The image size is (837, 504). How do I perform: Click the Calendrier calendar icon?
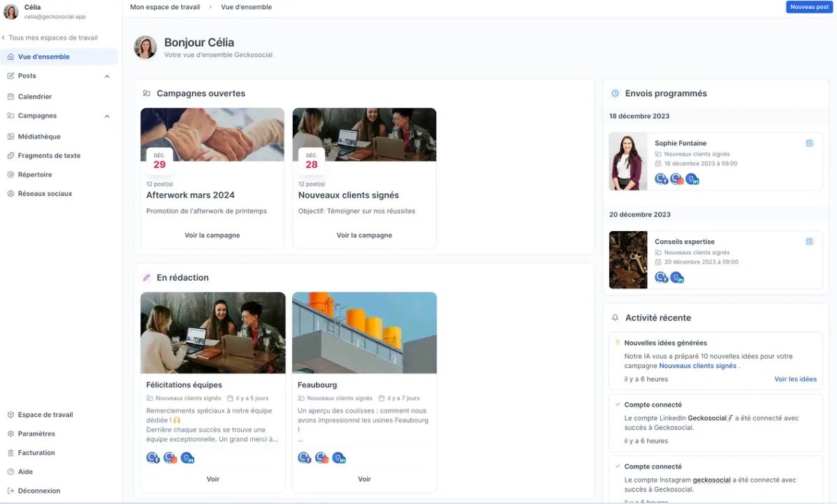pyautogui.click(x=10, y=96)
